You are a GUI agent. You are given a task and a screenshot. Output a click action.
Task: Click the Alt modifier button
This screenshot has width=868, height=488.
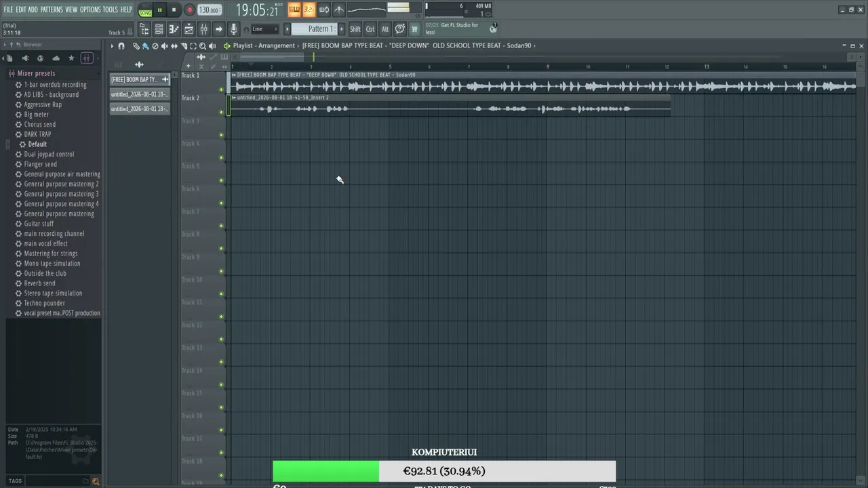pos(385,29)
